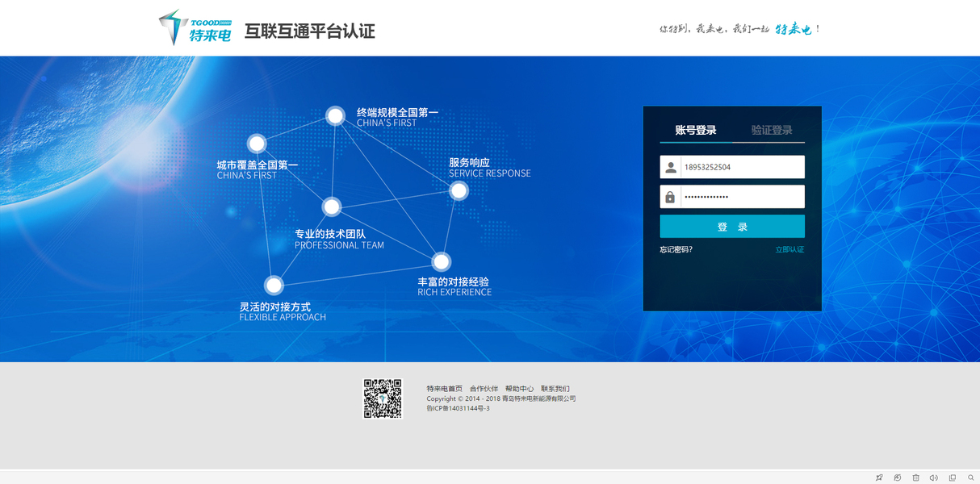Click the magnifier zoom icon in the status bar
980x484 pixels.
[971, 478]
